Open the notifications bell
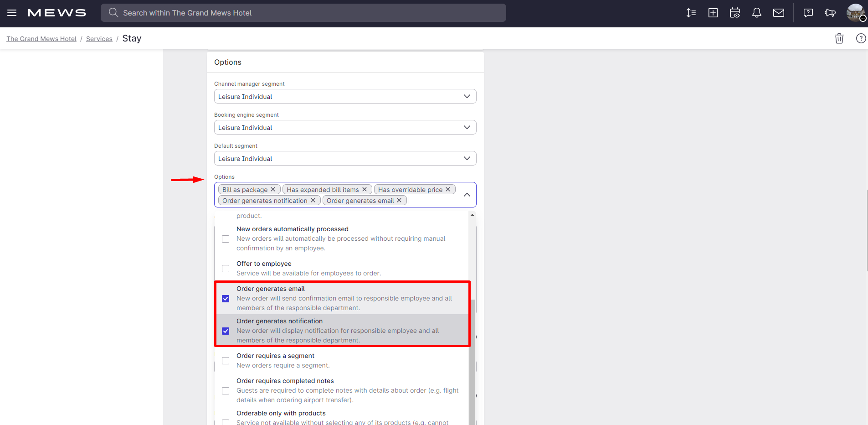 click(x=757, y=13)
